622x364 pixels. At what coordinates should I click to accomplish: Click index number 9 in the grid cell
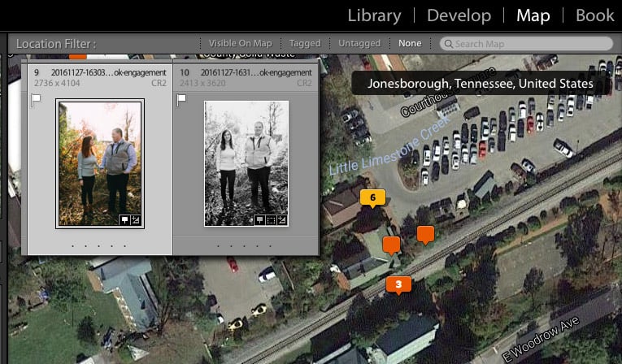click(37, 72)
